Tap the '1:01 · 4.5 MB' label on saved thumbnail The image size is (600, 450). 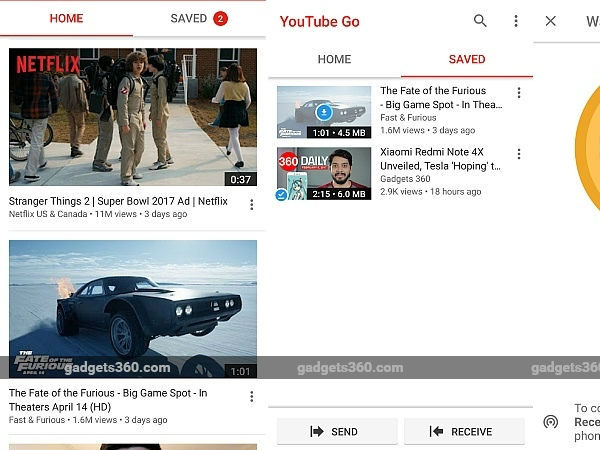point(339,133)
